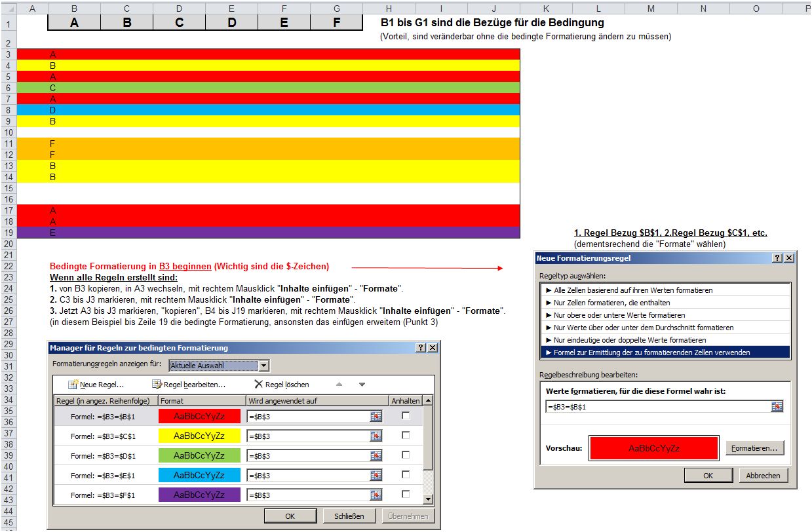This screenshot has height=532, width=812.
Task: Move rule down with the down arrow
Action: (362, 385)
